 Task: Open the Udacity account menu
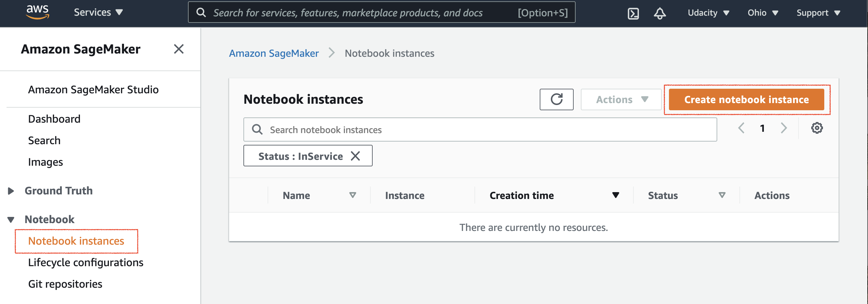(708, 13)
